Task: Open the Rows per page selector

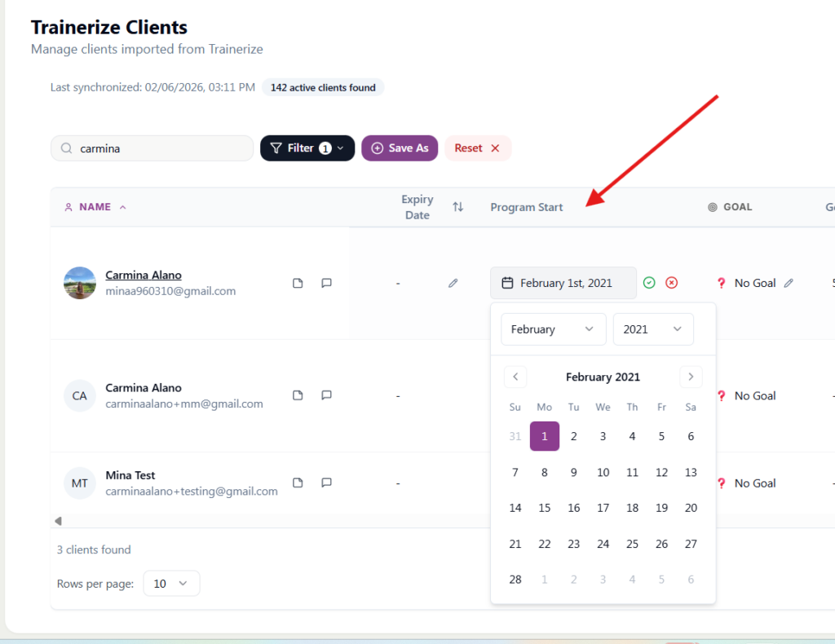Action: [x=171, y=584]
